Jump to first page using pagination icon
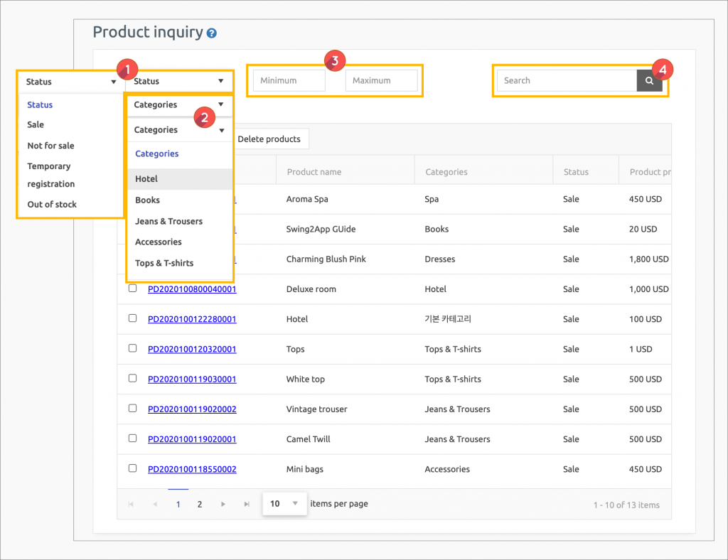The height and width of the screenshot is (560, 728). pos(131,503)
